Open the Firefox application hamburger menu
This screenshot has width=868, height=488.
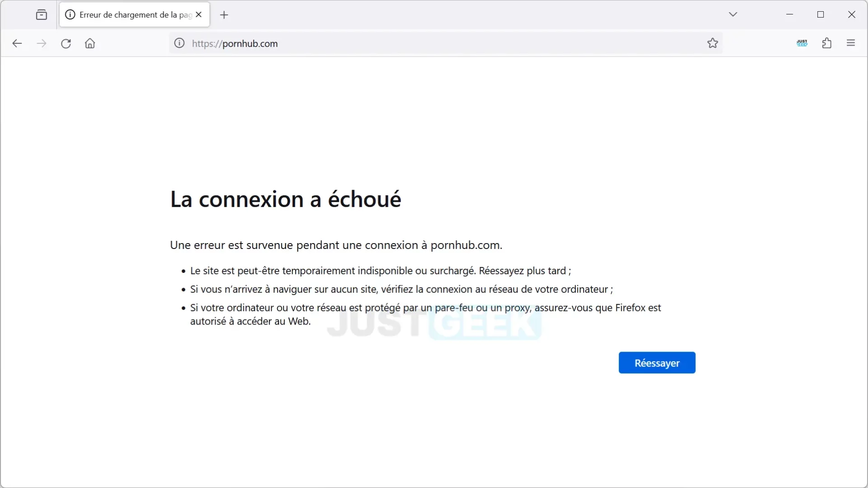pyautogui.click(x=851, y=43)
